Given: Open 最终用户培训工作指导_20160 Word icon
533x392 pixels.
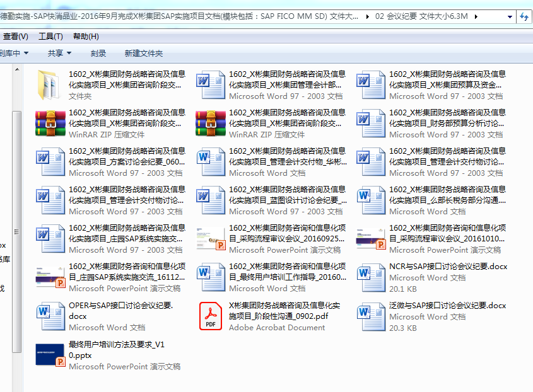Looking at the screenshot, I should coord(211,277).
